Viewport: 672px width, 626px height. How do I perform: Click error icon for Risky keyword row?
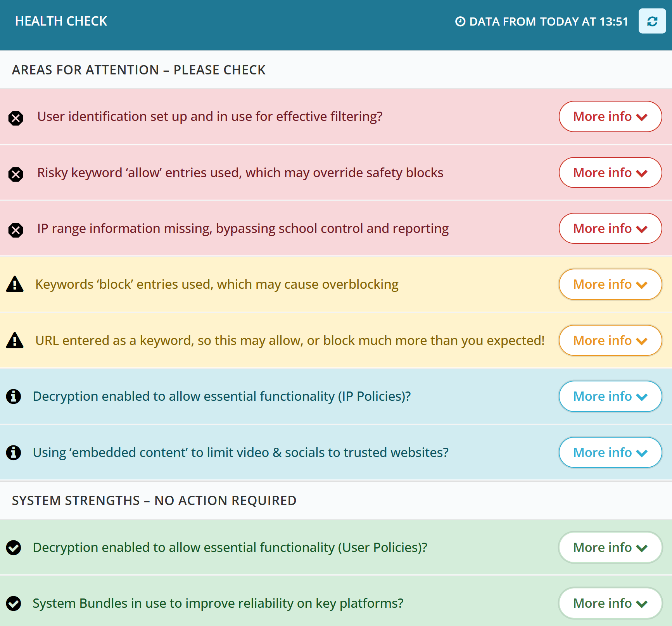tap(16, 174)
